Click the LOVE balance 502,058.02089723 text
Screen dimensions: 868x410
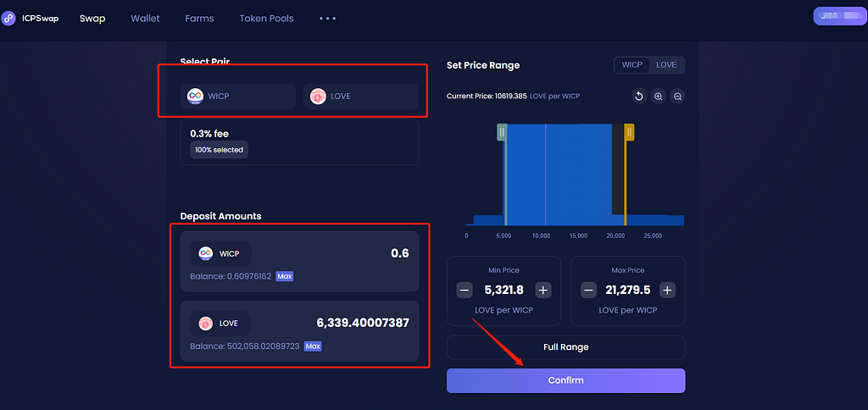245,346
